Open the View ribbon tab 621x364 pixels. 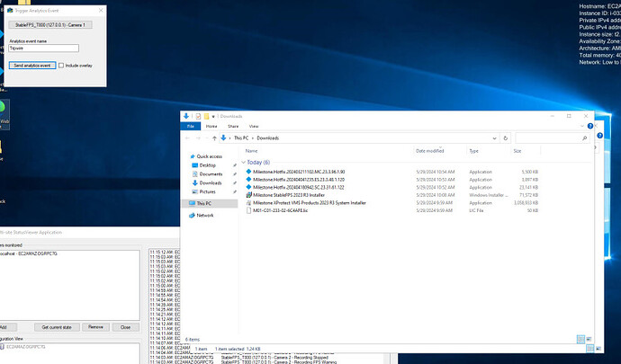coord(254,126)
